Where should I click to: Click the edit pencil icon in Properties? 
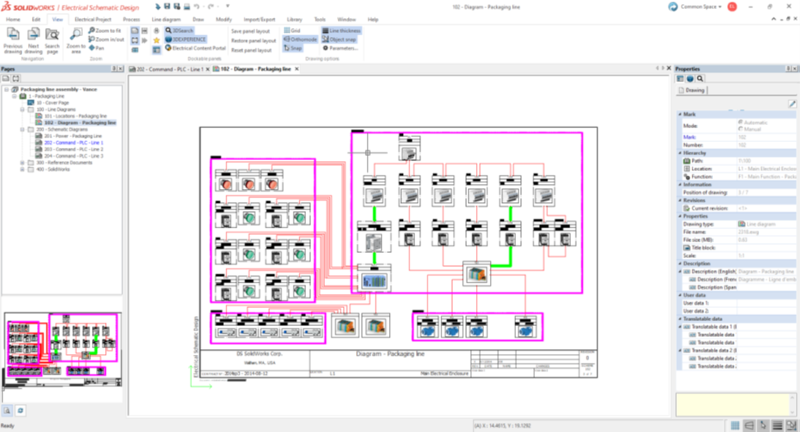(792, 104)
